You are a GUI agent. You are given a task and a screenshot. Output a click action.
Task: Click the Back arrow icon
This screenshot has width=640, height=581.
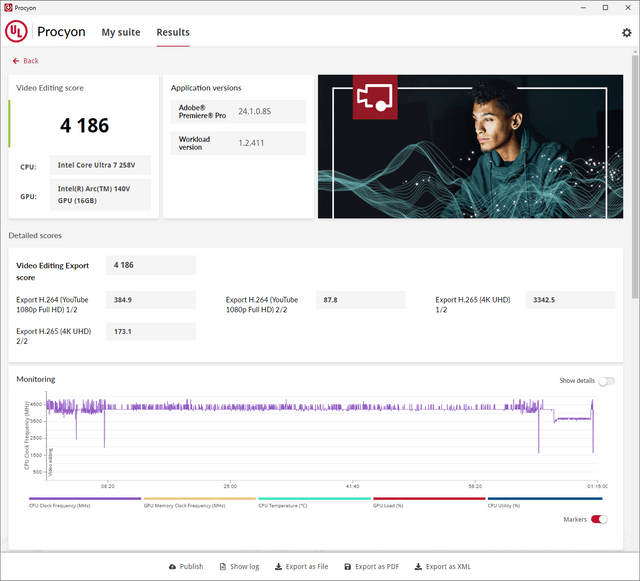click(x=16, y=61)
